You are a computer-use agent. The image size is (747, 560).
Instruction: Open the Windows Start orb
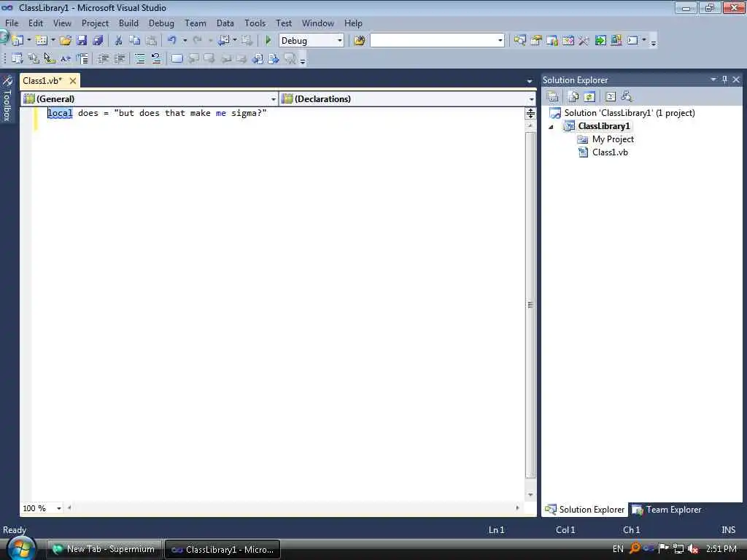[21, 548]
